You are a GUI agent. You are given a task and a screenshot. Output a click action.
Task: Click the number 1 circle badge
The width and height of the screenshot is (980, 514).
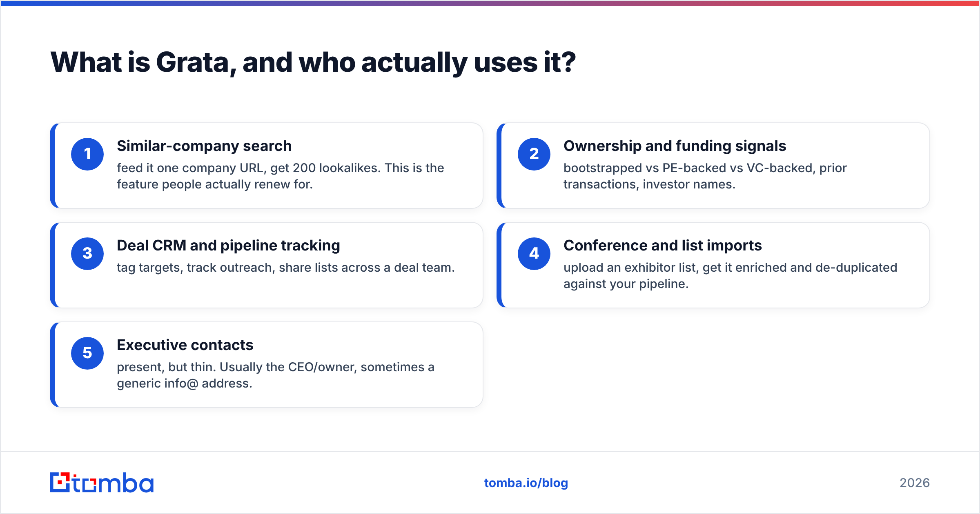coord(87,154)
